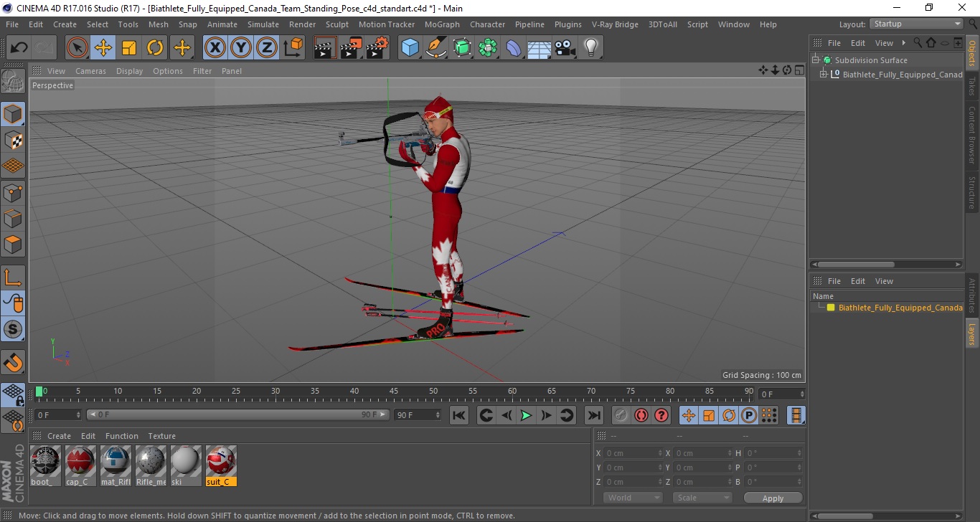Open the Bend deformer icon
The width and height of the screenshot is (980, 522).
[x=514, y=48]
